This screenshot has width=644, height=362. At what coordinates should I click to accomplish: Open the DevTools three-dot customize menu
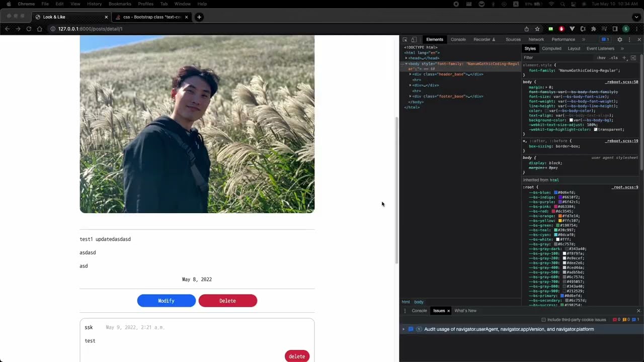629,40
